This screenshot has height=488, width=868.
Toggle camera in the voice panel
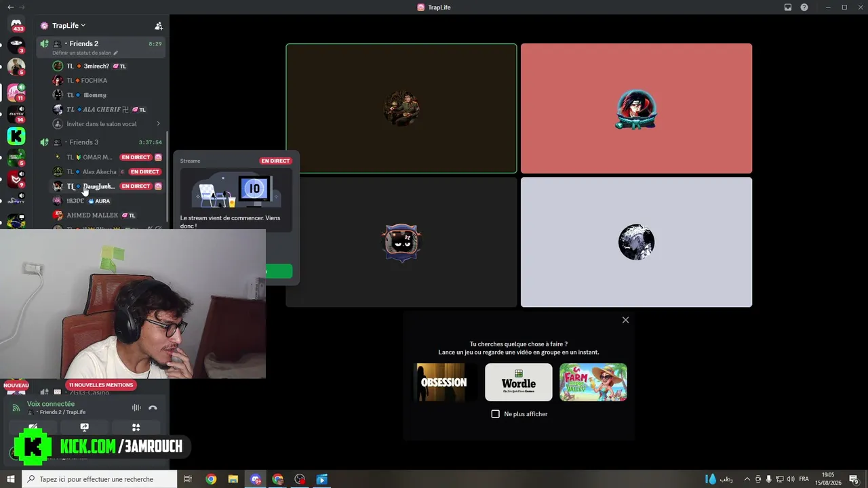[x=33, y=428]
